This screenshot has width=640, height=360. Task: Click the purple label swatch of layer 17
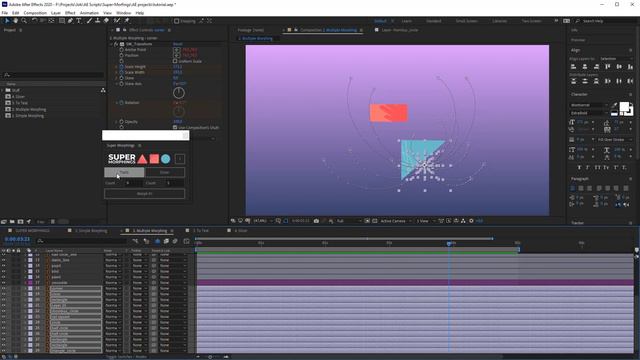click(x=30, y=282)
